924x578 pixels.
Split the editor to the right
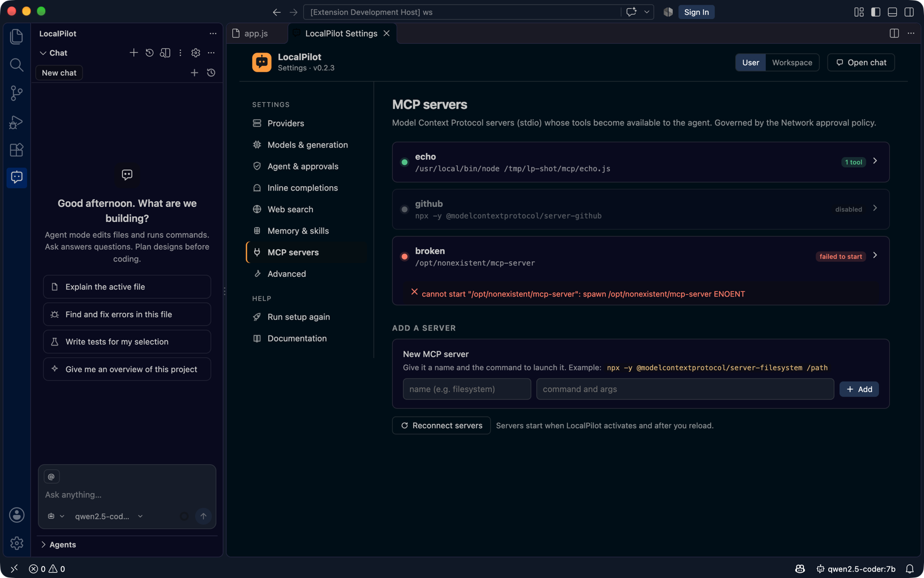click(894, 34)
